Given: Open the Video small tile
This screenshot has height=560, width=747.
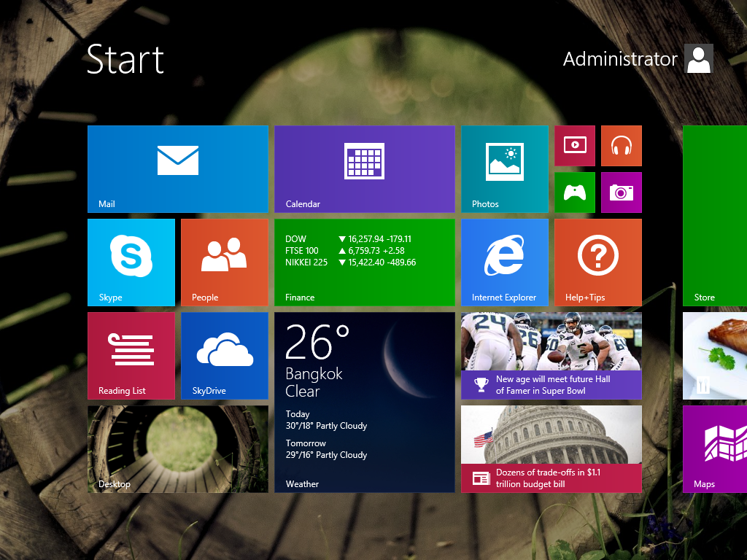Looking at the screenshot, I should 575,146.
